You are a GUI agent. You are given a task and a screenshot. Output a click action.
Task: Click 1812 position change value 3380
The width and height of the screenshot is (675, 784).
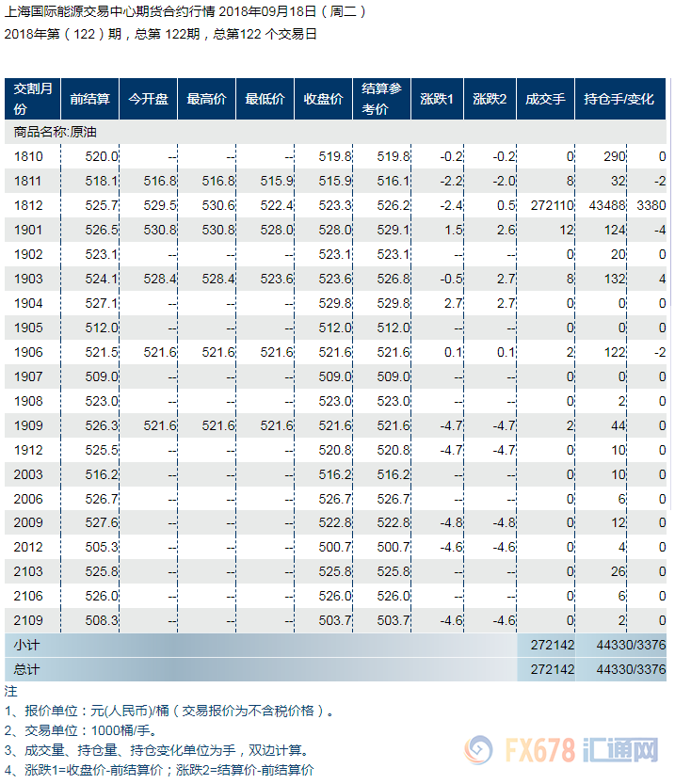pyautogui.click(x=651, y=205)
